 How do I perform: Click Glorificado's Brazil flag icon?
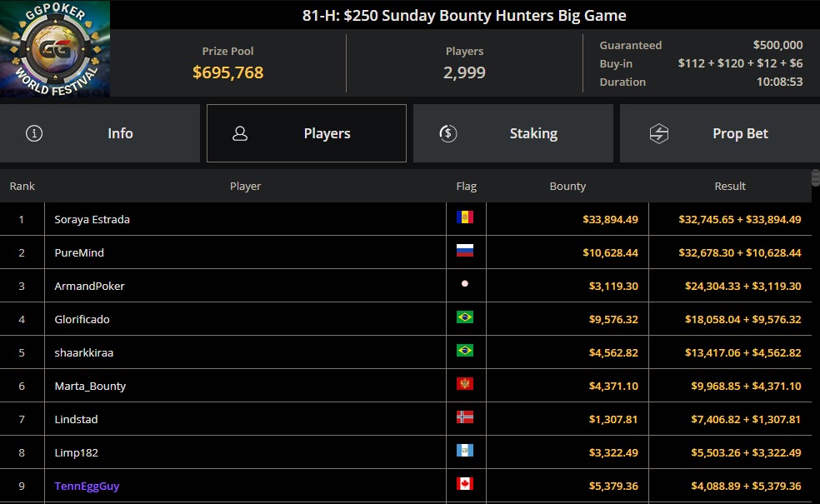click(x=465, y=317)
